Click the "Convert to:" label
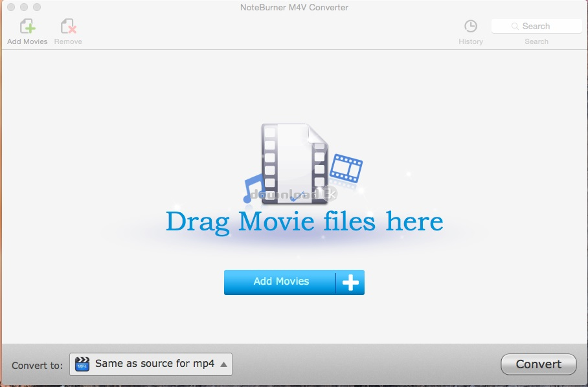The height and width of the screenshot is (387, 588). pos(38,365)
